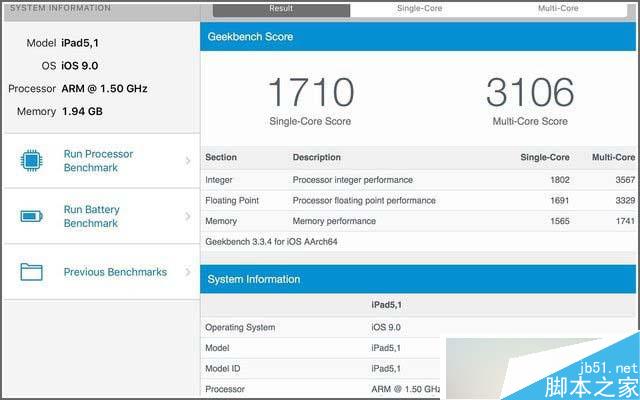This screenshot has height=400, width=640.
Task: Open Previous Benchmarks list
Action: point(115,272)
